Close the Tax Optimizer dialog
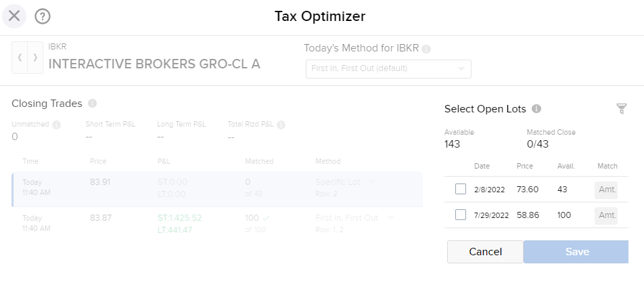644x283 pixels. (14, 16)
